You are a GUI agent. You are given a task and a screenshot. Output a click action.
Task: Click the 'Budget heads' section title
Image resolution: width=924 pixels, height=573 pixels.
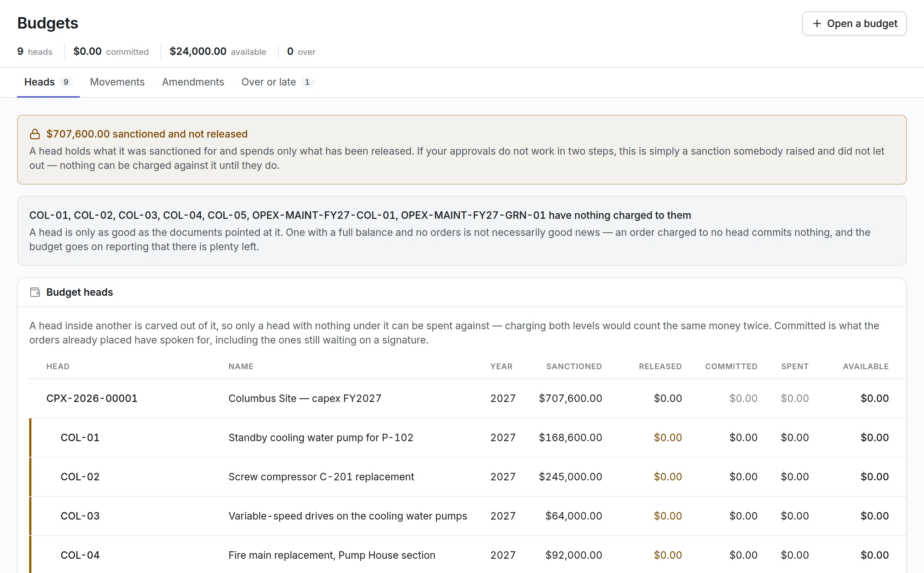(x=79, y=292)
